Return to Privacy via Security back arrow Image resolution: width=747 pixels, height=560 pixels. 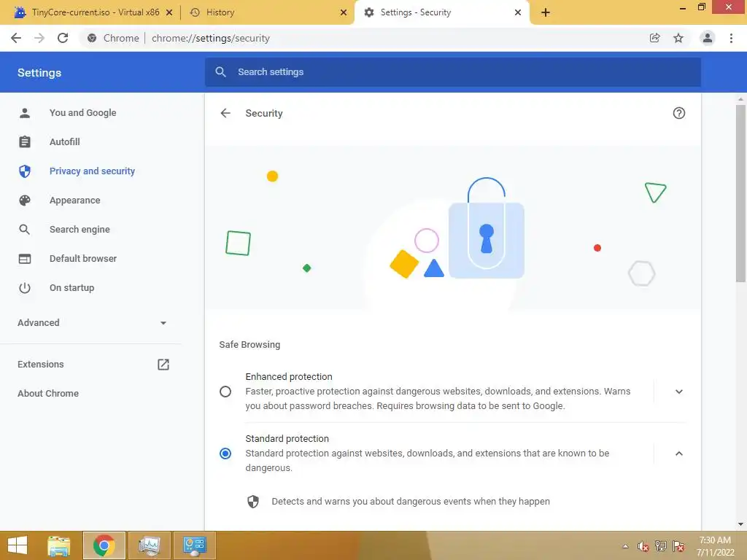(225, 113)
